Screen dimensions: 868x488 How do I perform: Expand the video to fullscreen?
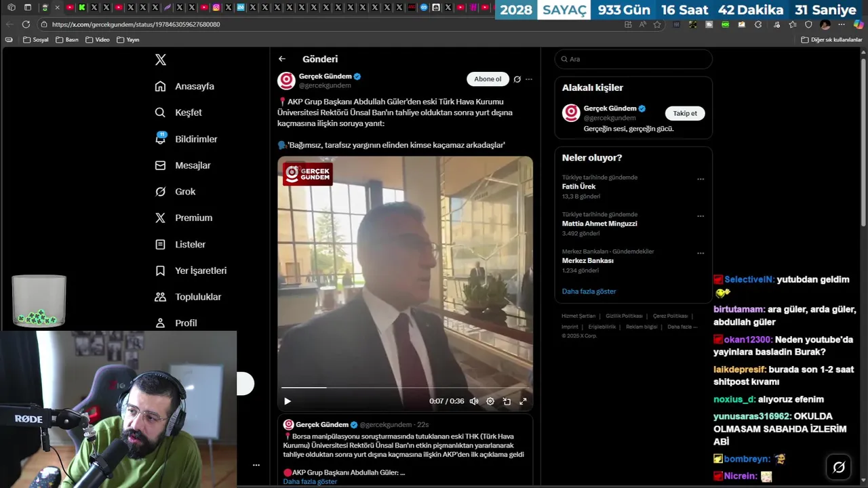point(523,401)
